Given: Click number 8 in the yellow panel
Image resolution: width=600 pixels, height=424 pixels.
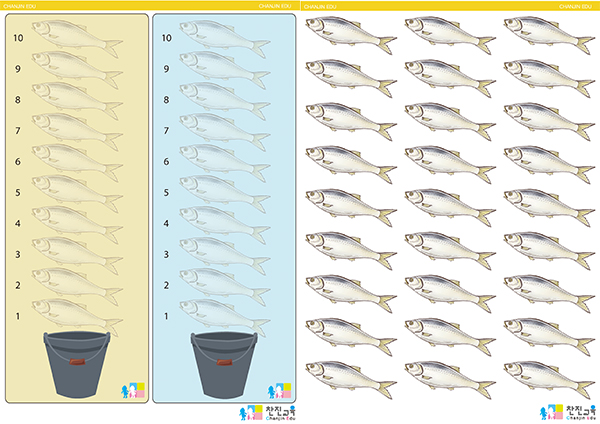Looking at the screenshot, I should coord(18,100).
